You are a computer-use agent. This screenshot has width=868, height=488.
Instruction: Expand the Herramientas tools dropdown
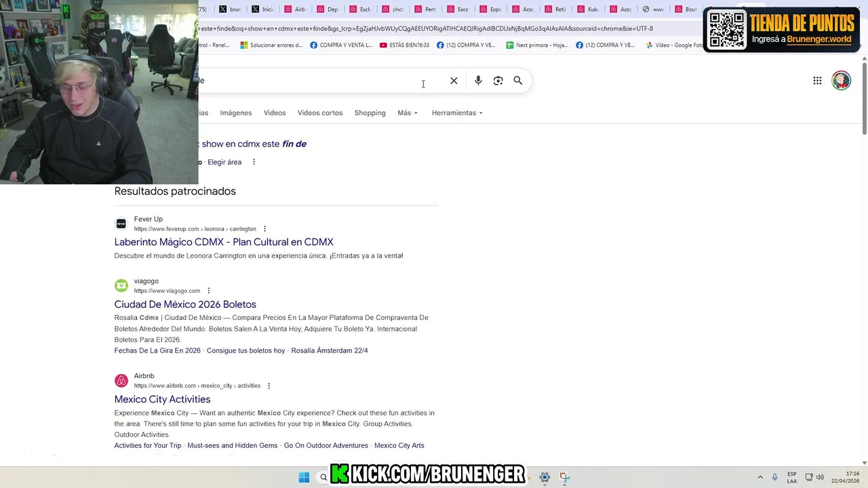(457, 113)
